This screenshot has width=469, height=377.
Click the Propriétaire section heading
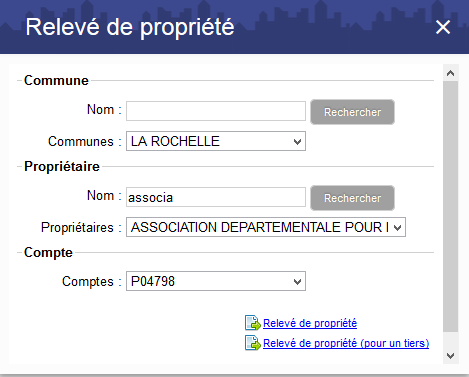click(x=62, y=166)
